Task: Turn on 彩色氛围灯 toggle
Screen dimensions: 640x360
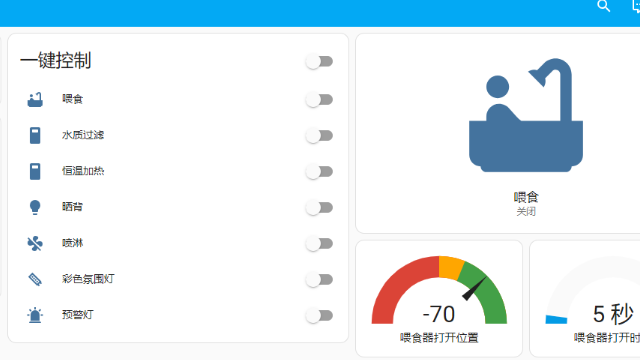Action: (320, 280)
